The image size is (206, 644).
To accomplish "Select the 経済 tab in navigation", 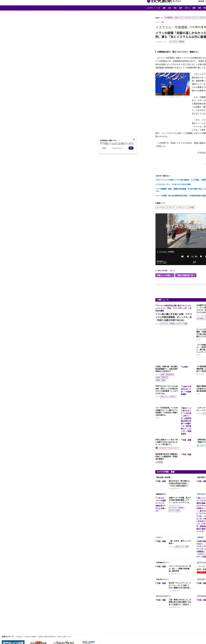I will [x=180, y=8].
